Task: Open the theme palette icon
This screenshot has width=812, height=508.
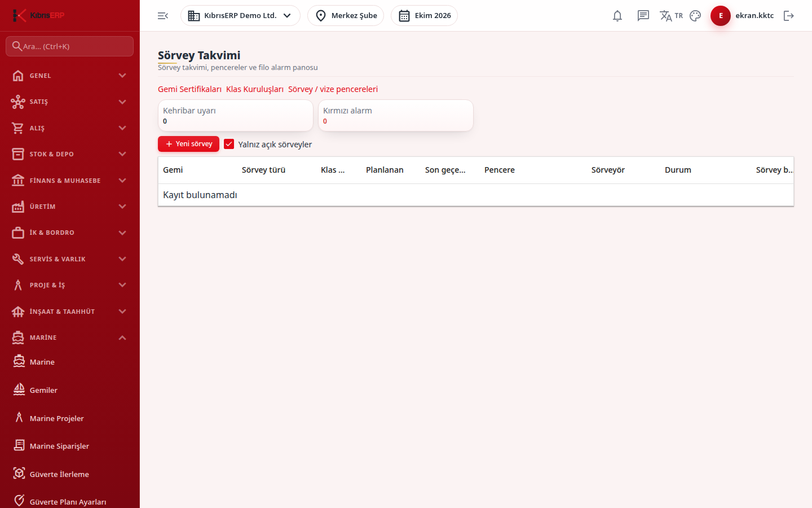Action: click(695, 16)
